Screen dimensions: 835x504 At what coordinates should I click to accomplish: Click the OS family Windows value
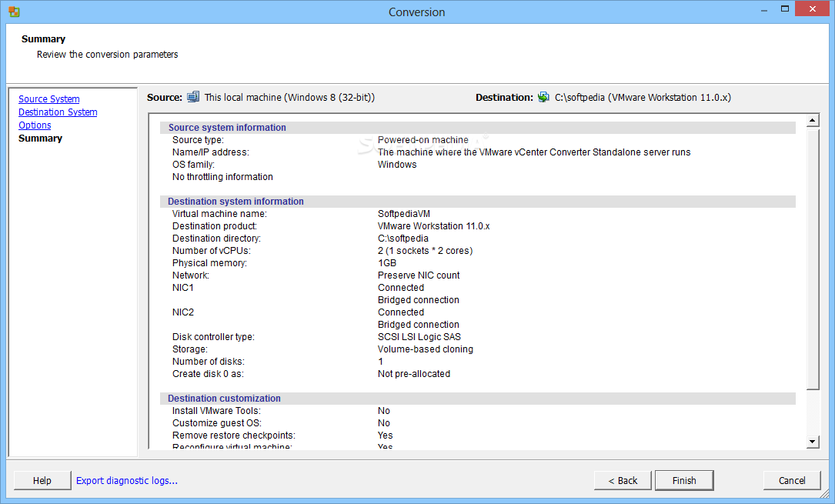pos(397,165)
